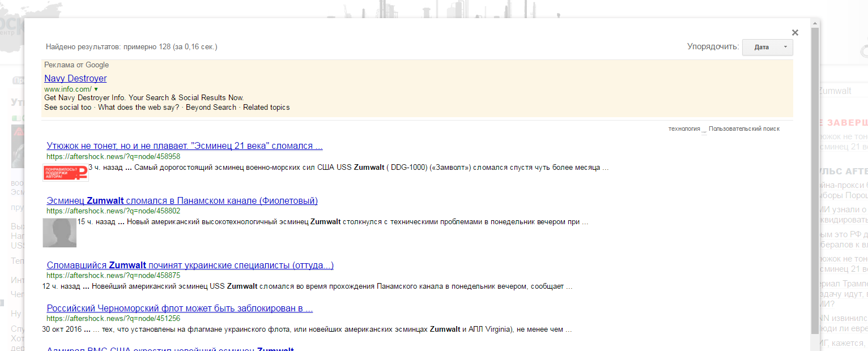This screenshot has width=868, height=351.
Task: Click the Zumwalt search field behind overlay
Action: 843,91
